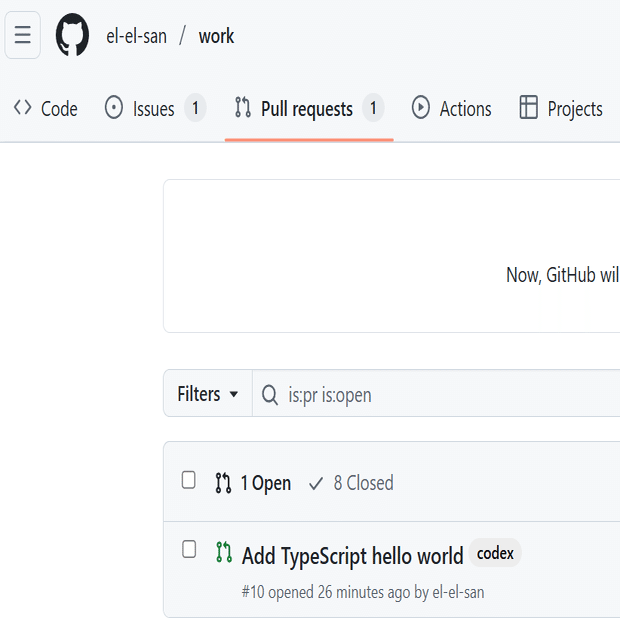The image size is (620, 620).
Task: Open the Issues tab
Action: pyautogui.click(x=155, y=108)
